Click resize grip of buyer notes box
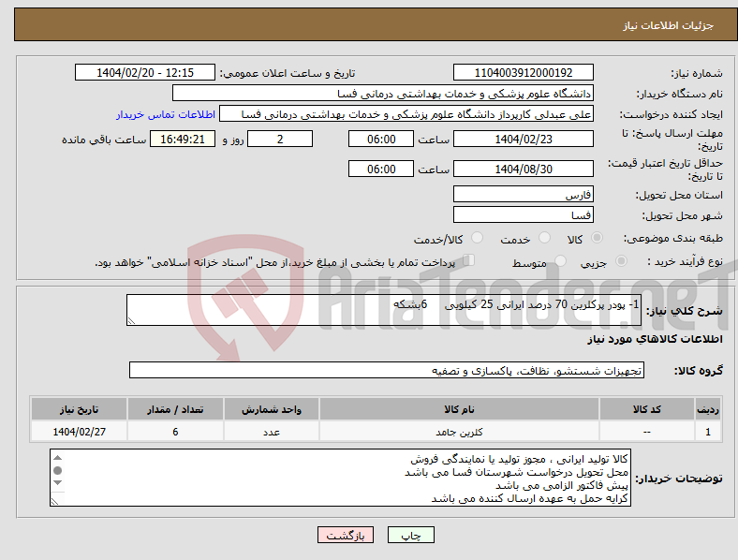The width and height of the screenshot is (738, 560). (x=54, y=502)
